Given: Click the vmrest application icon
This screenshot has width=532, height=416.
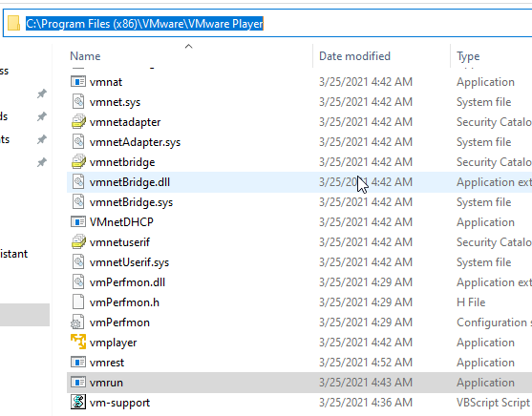Looking at the screenshot, I should pos(78,363).
